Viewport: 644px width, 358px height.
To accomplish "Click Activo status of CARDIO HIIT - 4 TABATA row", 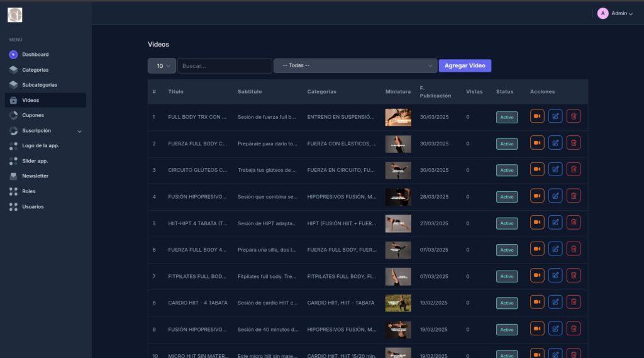I will tap(506, 303).
